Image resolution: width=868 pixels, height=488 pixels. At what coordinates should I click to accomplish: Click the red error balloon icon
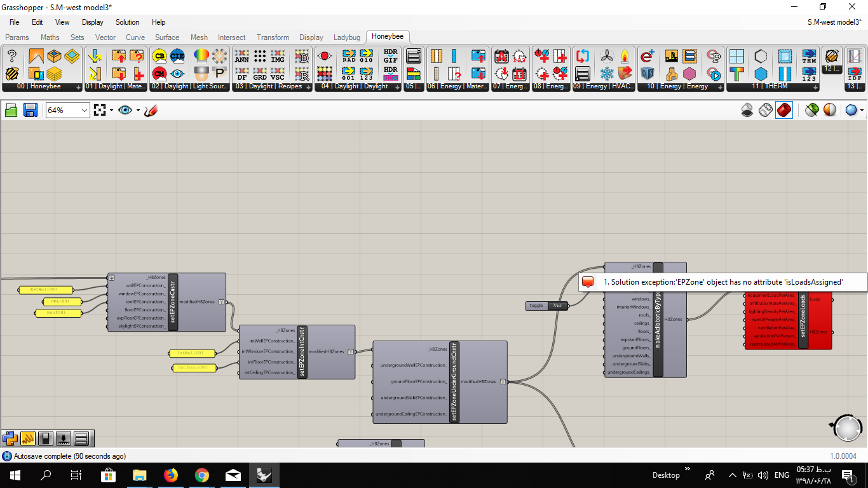coord(588,281)
